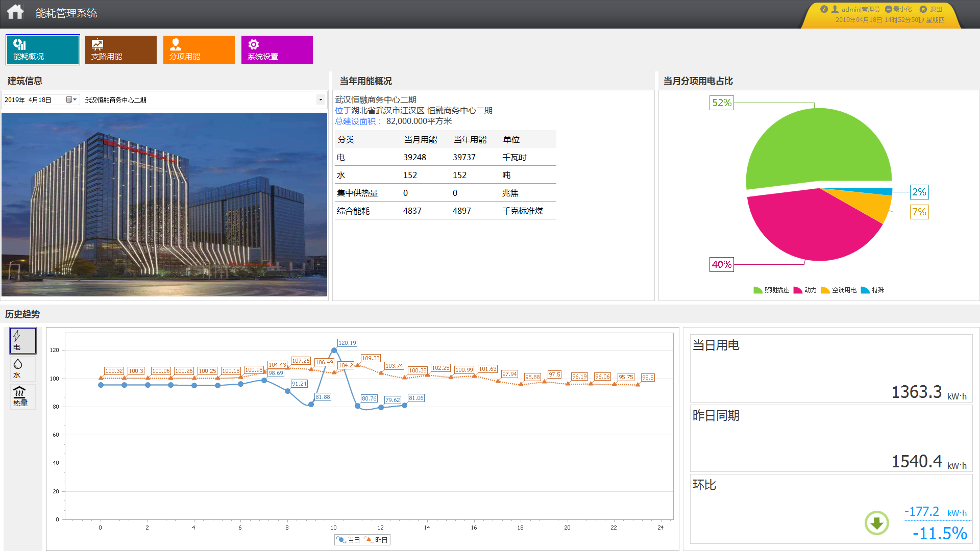Toggle the 当日 series in the chart legend
Screen dimensions: 980x551
click(x=348, y=540)
